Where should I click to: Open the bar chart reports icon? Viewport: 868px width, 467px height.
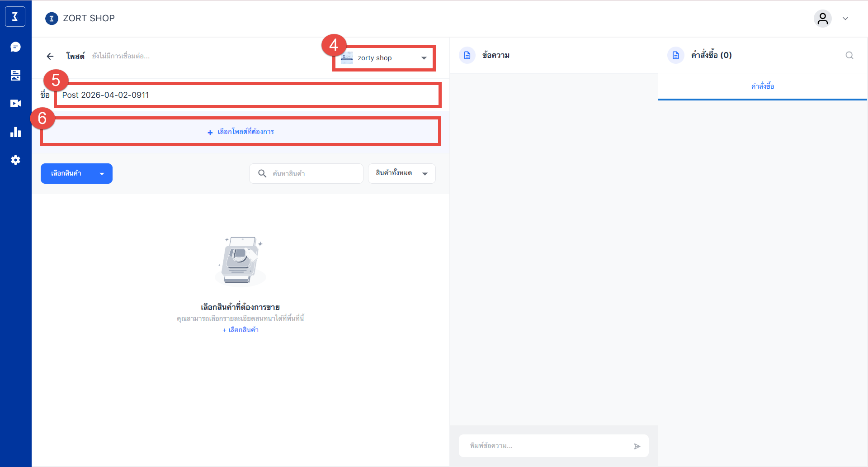pos(15,132)
